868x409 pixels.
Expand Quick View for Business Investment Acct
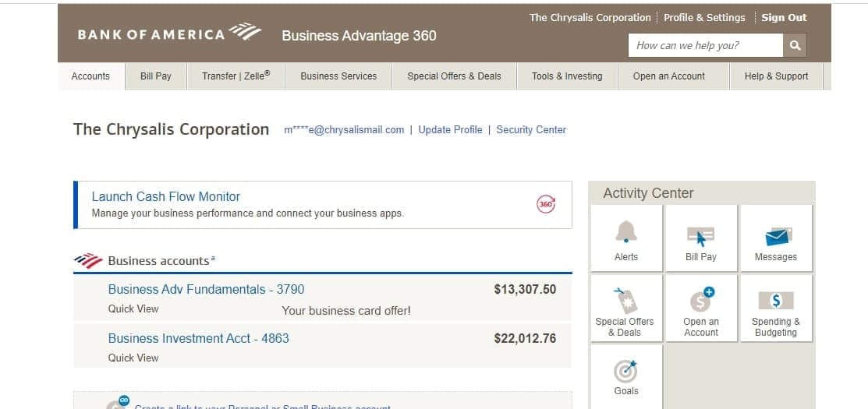click(x=133, y=358)
